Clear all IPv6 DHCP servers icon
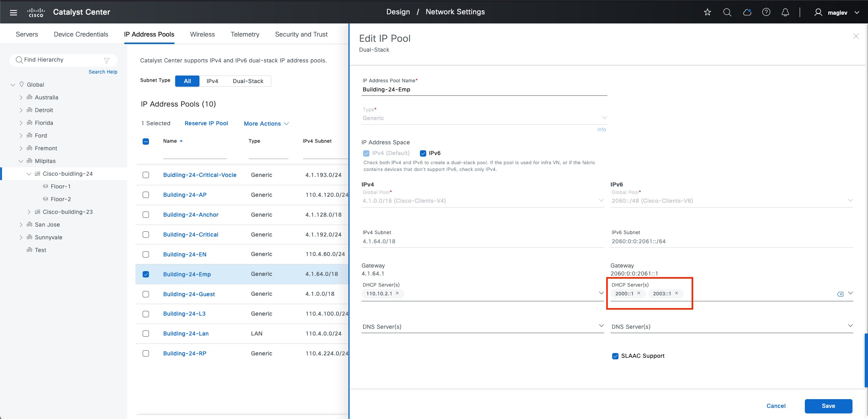The image size is (868, 419). [x=840, y=294]
